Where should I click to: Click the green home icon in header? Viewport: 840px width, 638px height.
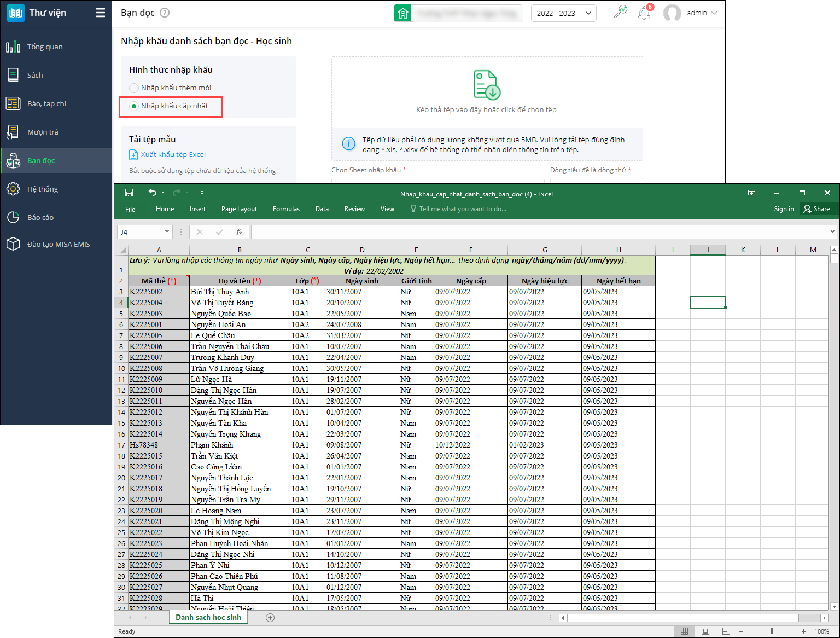click(x=403, y=13)
